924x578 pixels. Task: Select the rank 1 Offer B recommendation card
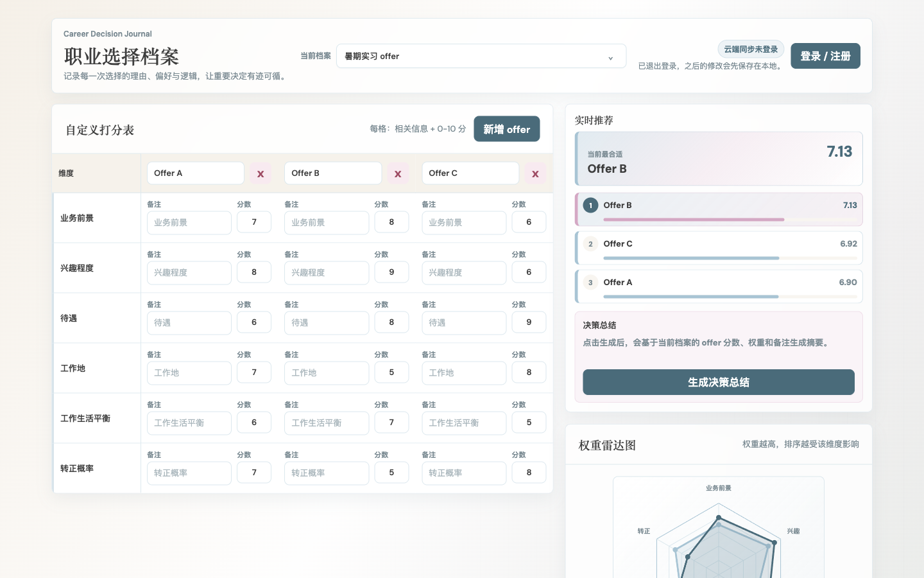(719, 209)
